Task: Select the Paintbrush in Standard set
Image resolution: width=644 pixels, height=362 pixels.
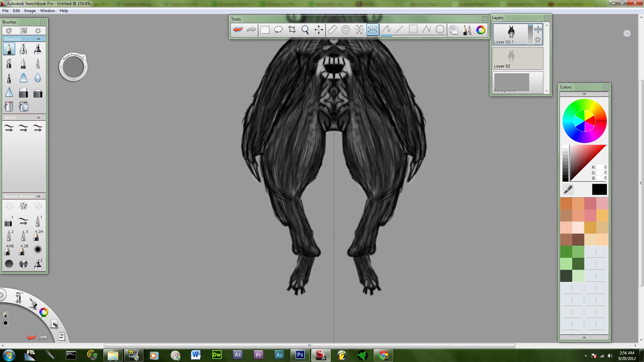Action: coord(38,63)
